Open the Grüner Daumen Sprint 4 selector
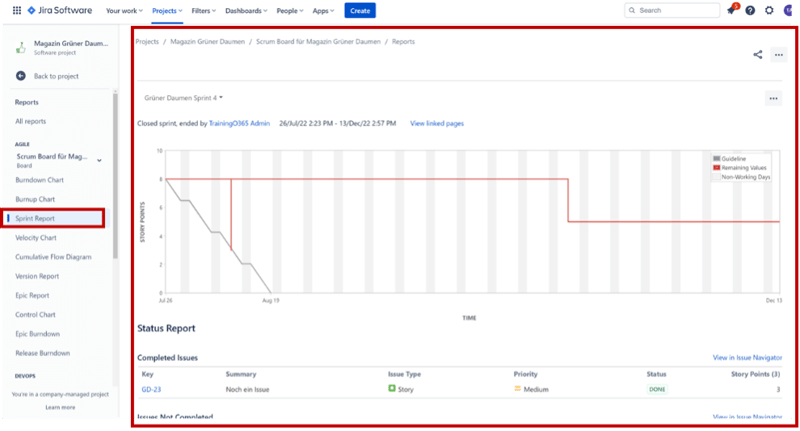 tap(184, 98)
